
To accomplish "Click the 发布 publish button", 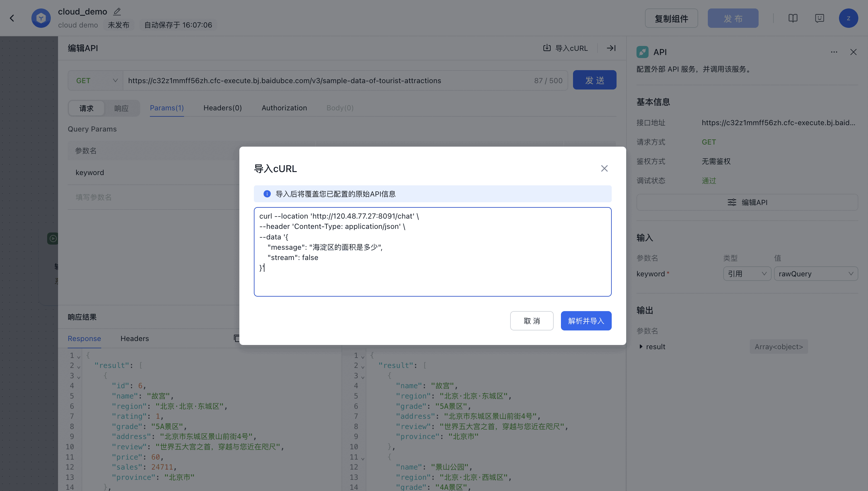I will coord(733,18).
